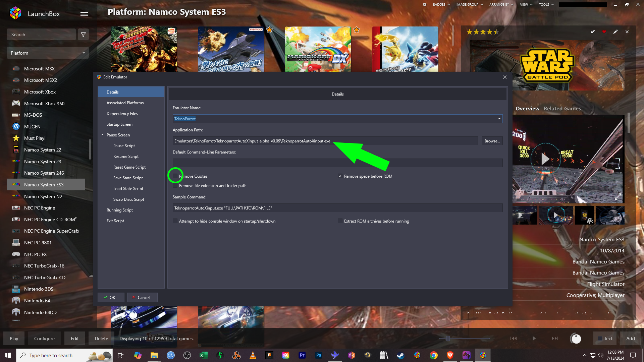The width and height of the screenshot is (644, 362).
Task: Click the Default Command-Line Parameters field
Action: [x=337, y=163]
